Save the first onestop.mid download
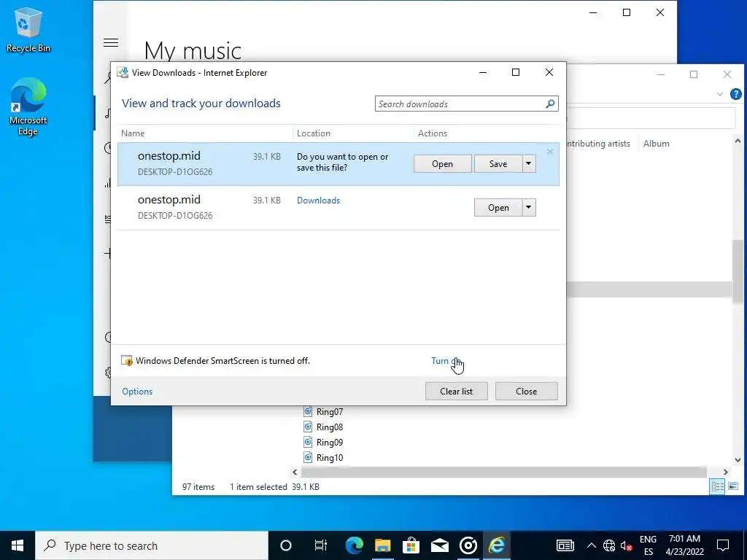Screen dimensions: 747x560 [x=498, y=164]
